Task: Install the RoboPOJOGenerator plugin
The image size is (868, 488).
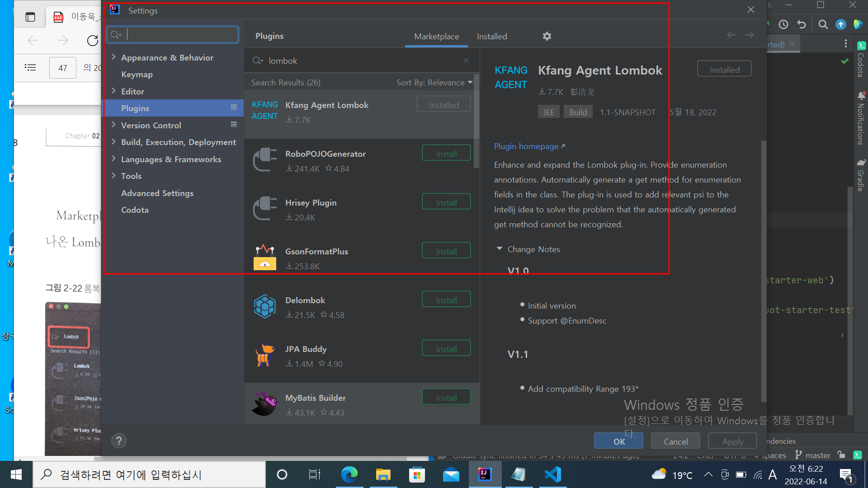Action: (x=446, y=154)
